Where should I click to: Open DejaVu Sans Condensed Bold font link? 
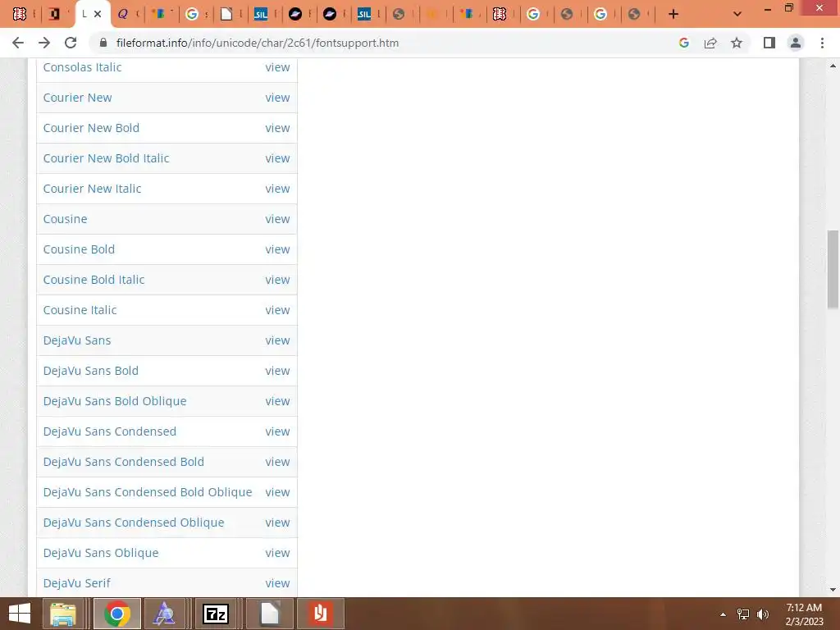(x=124, y=462)
